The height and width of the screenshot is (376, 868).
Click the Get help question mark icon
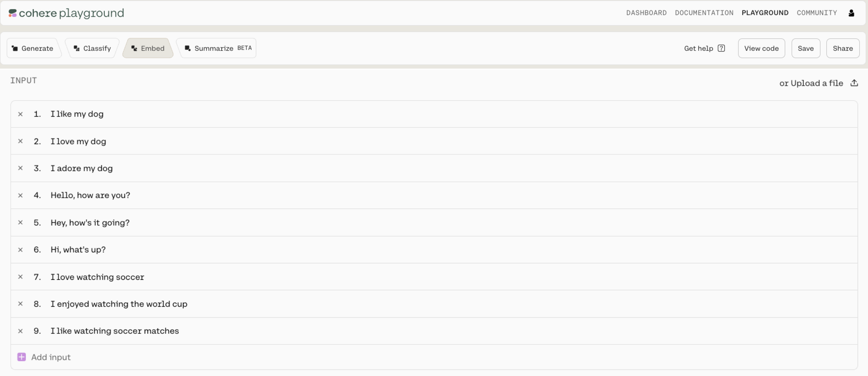pyautogui.click(x=721, y=48)
